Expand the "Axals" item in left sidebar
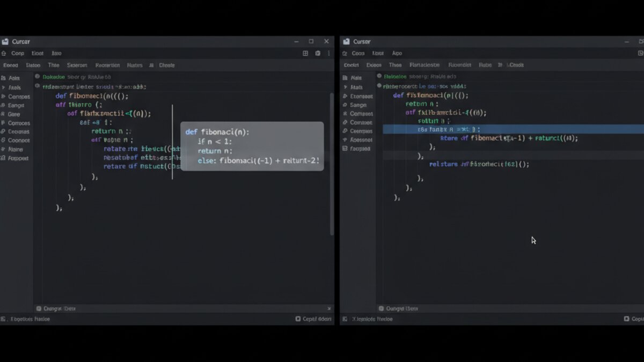Screen dimensions: 644x362 [x=3, y=87]
